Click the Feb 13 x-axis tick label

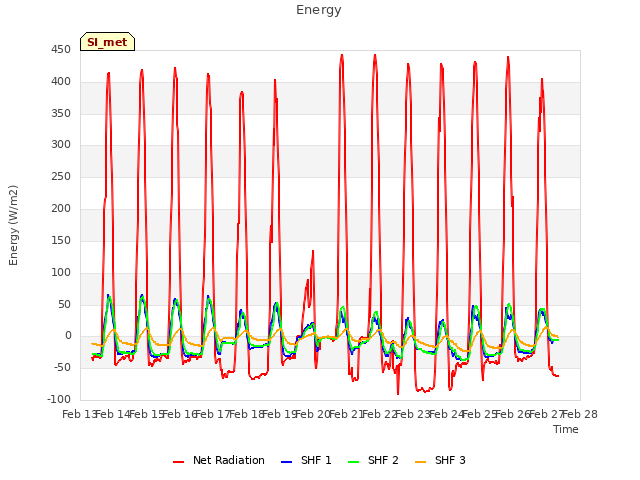coord(80,415)
